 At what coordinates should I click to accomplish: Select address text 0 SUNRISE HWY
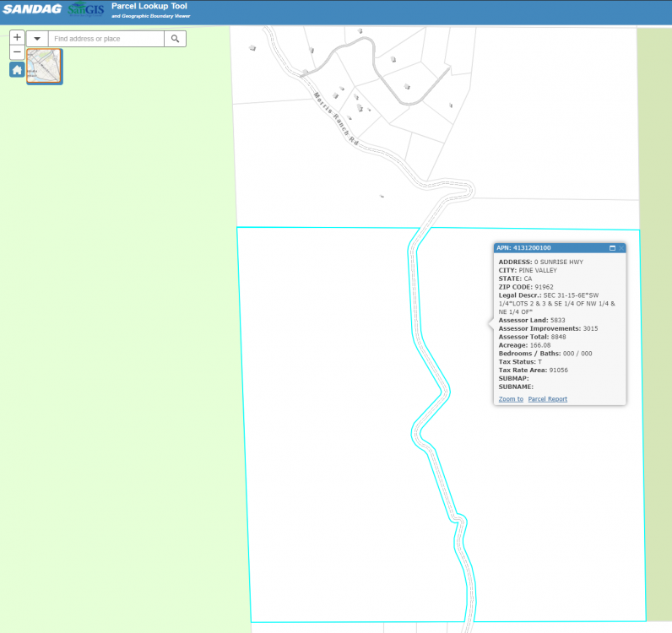click(x=558, y=262)
